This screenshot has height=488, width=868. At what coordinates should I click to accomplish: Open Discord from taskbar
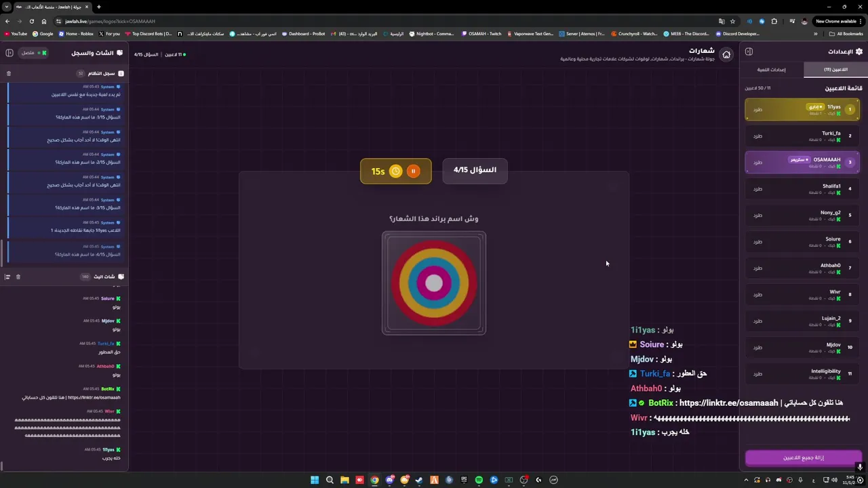pyautogui.click(x=389, y=480)
